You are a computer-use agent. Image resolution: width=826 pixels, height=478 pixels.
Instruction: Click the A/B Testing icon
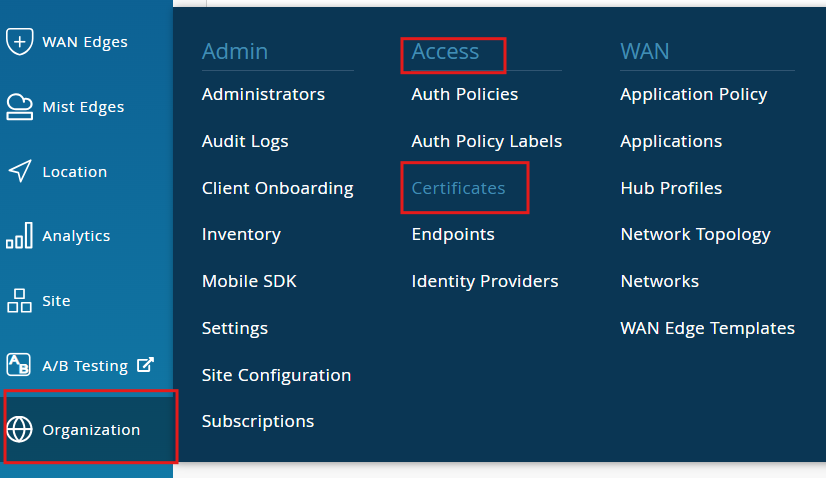[x=20, y=365]
